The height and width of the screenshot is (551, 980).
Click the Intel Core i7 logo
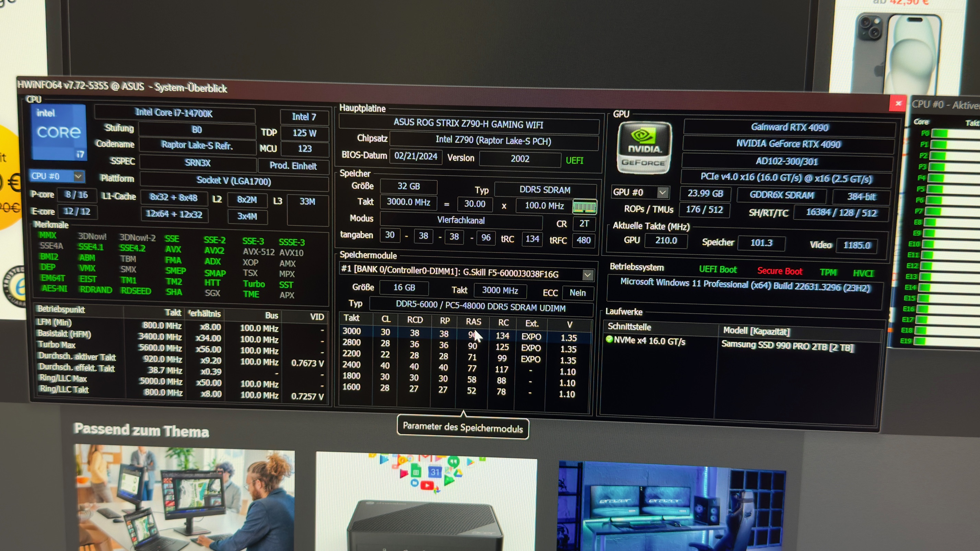(x=58, y=132)
